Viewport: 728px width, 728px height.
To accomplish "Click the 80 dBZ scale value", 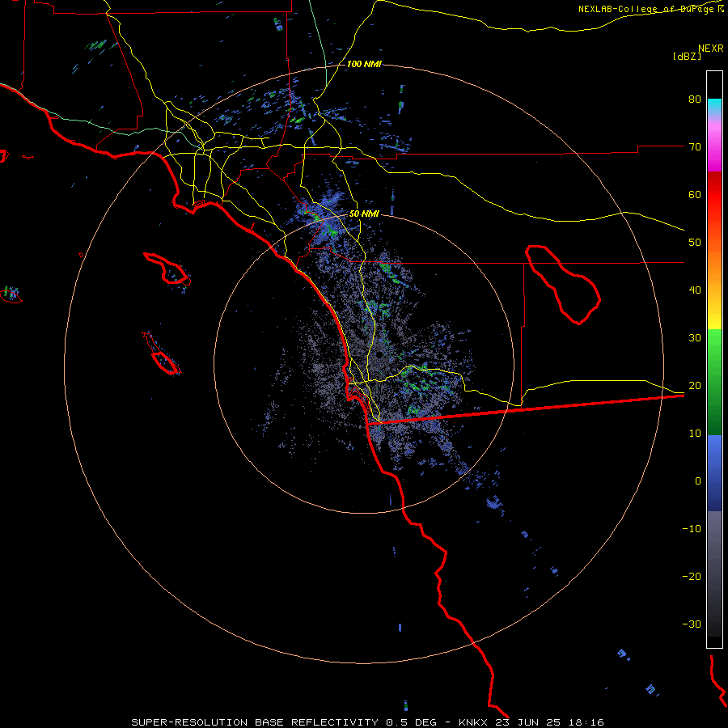I will click(x=695, y=99).
